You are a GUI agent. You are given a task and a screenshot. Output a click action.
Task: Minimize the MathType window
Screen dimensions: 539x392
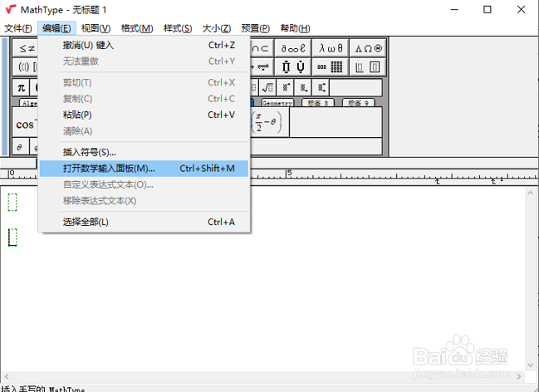click(454, 10)
